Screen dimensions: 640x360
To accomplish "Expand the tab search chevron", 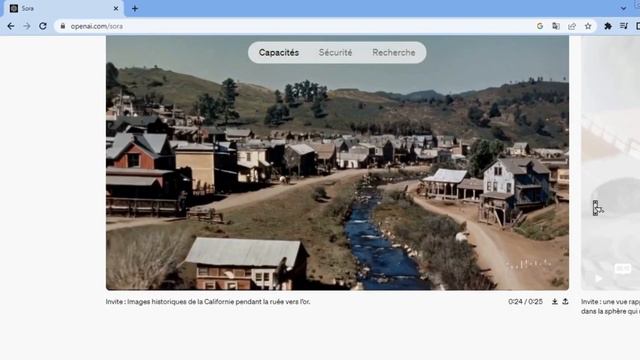I will tap(623, 9).
